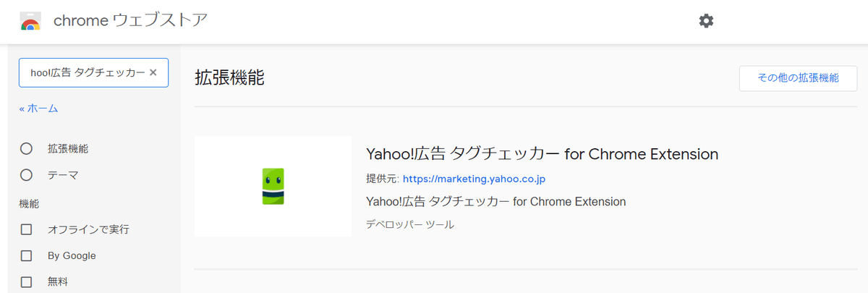This screenshot has width=868, height=293.
Task: Click the 拡張機能 results section heading
Action: (229, 78)
